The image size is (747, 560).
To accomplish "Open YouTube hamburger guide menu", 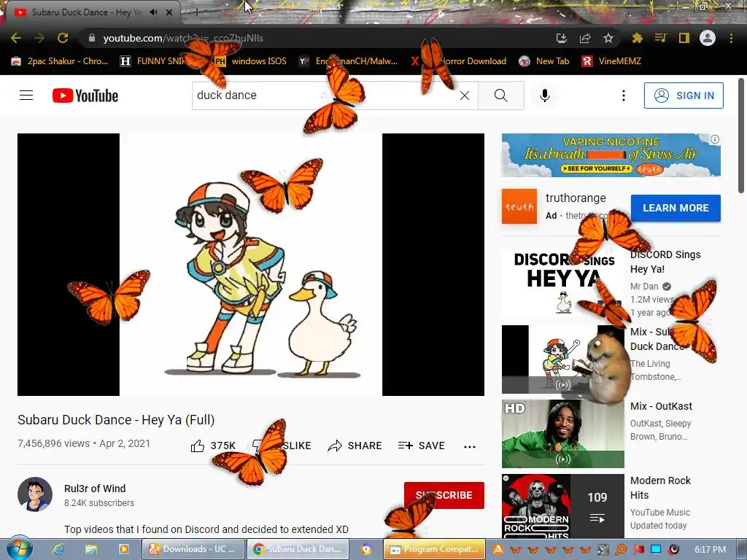I will point(26,96).
